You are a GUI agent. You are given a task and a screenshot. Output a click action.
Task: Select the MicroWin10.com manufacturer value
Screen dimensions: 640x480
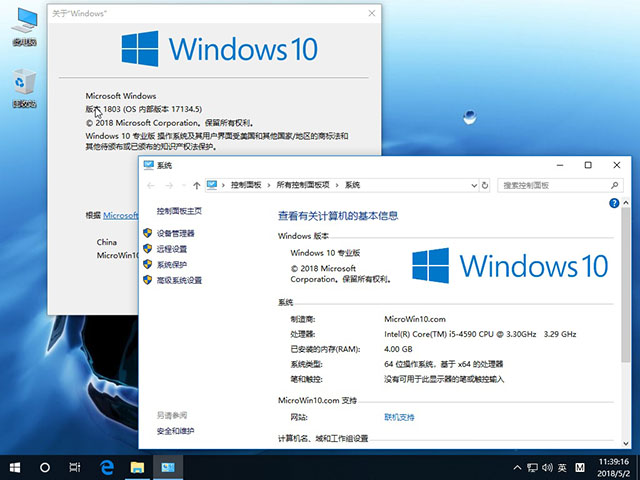point(415,319)
